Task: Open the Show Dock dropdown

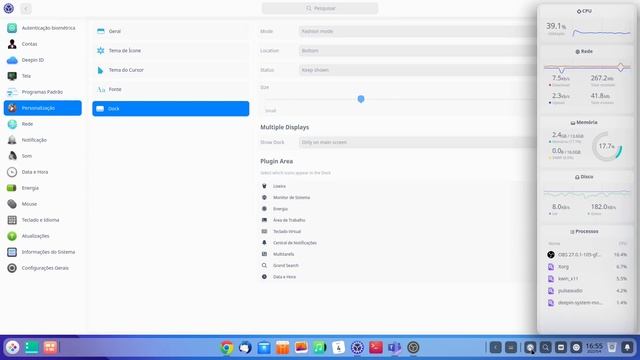Action: coord(417,142)
